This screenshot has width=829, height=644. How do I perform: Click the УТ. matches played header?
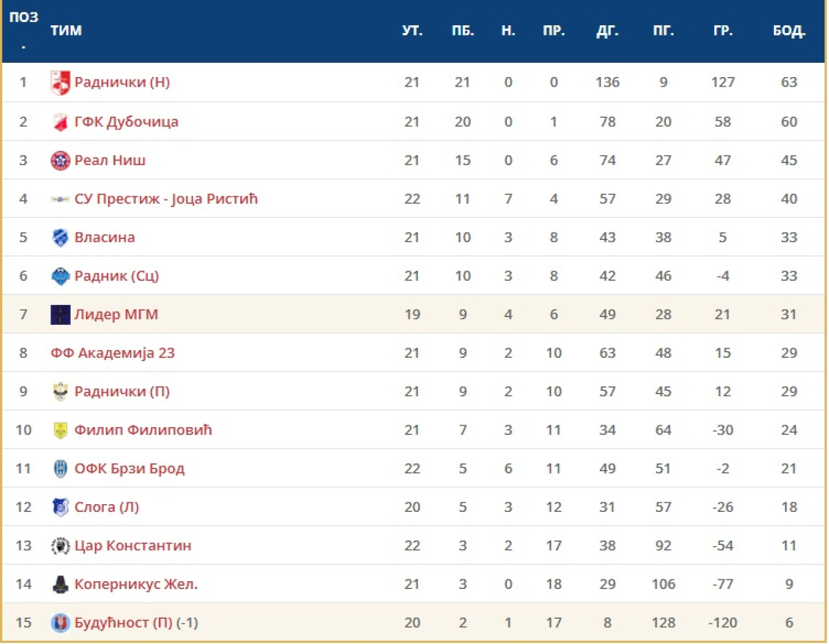click(x=412, y=30)
